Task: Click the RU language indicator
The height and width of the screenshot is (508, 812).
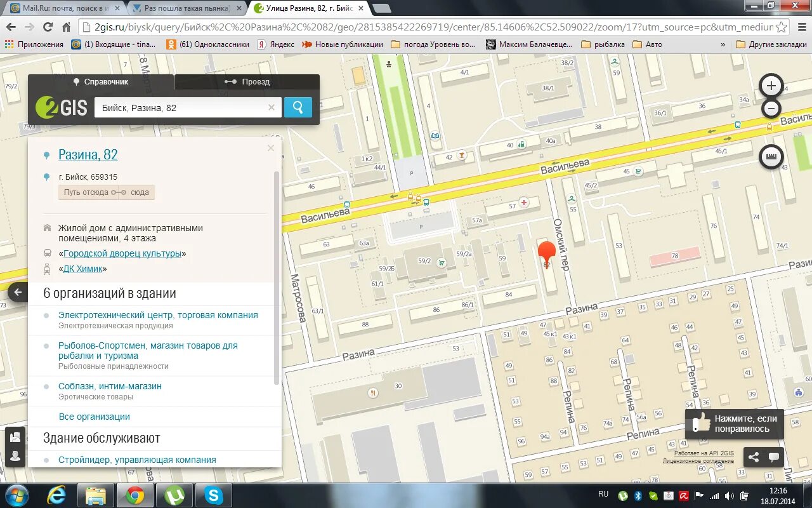Action: (x=603, y=493)
